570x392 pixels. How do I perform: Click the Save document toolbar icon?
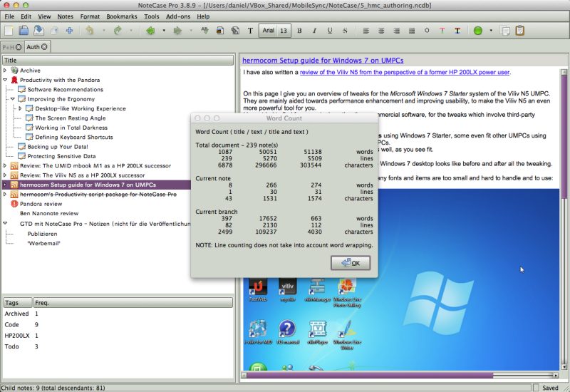[x=39, y=31]
